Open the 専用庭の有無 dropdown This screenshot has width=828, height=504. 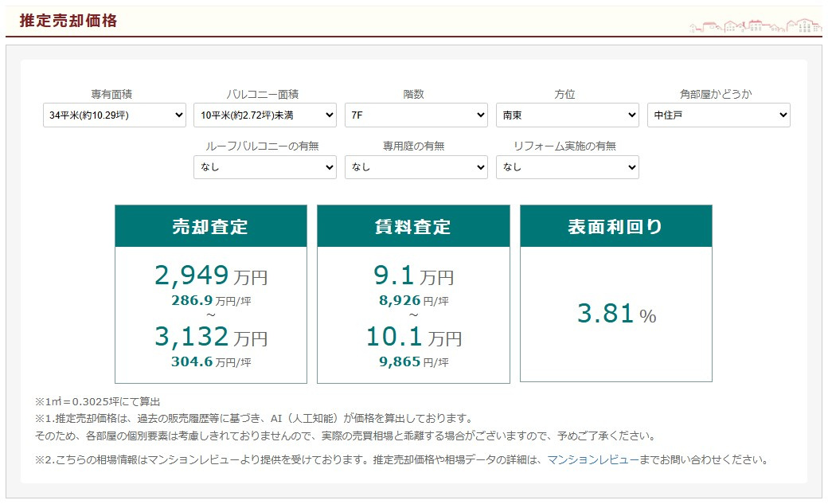416,167
